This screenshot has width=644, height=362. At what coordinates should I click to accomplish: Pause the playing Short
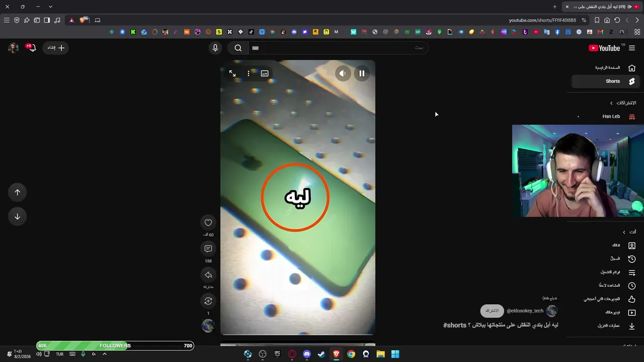tap(362, 73)
